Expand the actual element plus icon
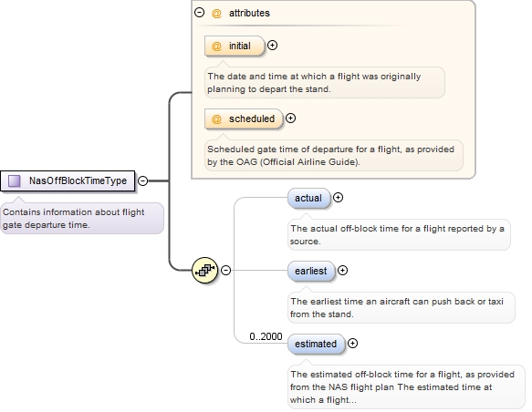 [338, 198]
